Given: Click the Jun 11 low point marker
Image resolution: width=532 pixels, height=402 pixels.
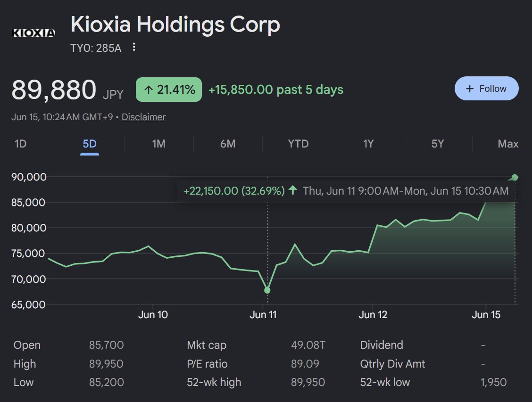Looking at the screenshot, I should tap(267, 290).
